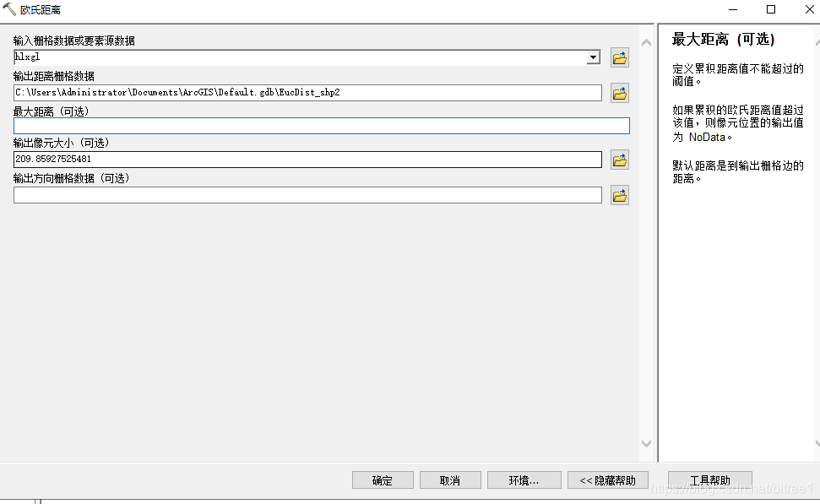
Task: Click the help text starting 默认距离是到输出栅格边的
Action: pos(738,172)
